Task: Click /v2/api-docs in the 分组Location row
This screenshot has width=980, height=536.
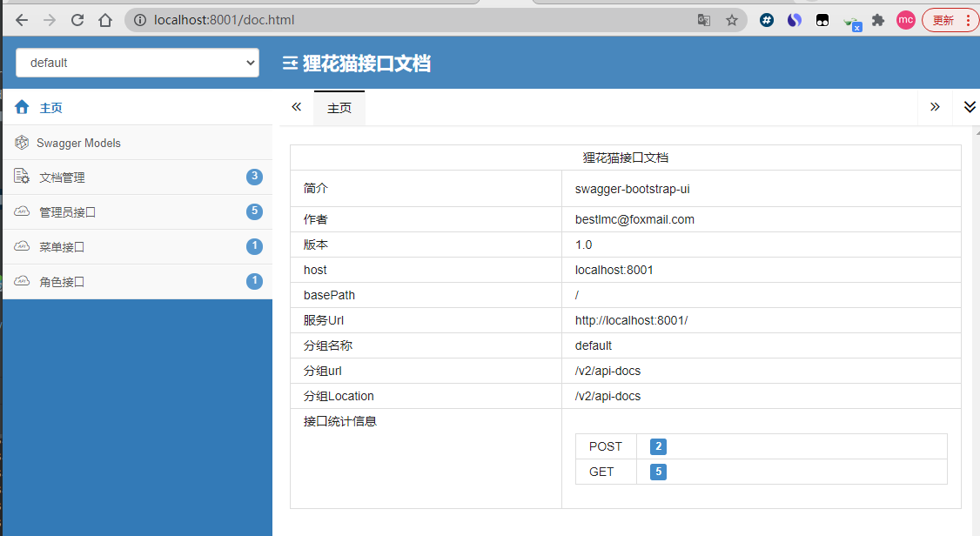Action: pos(608,396)
